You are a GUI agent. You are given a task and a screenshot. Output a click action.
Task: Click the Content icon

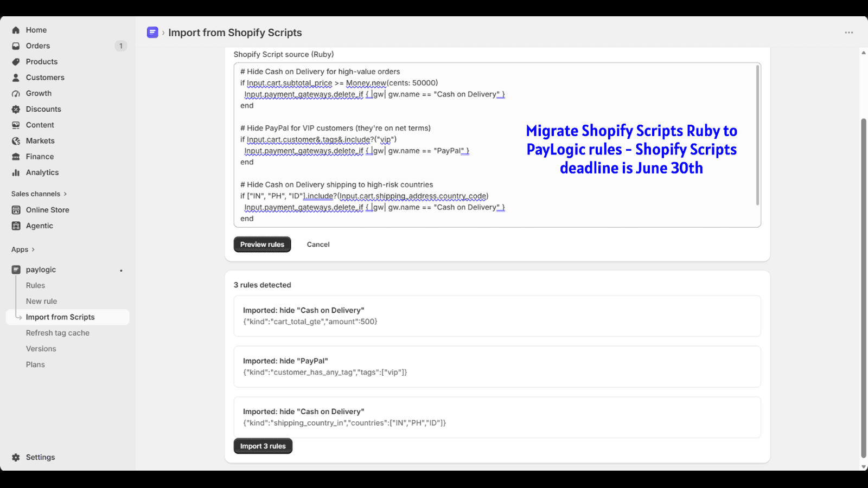point(16,125)
